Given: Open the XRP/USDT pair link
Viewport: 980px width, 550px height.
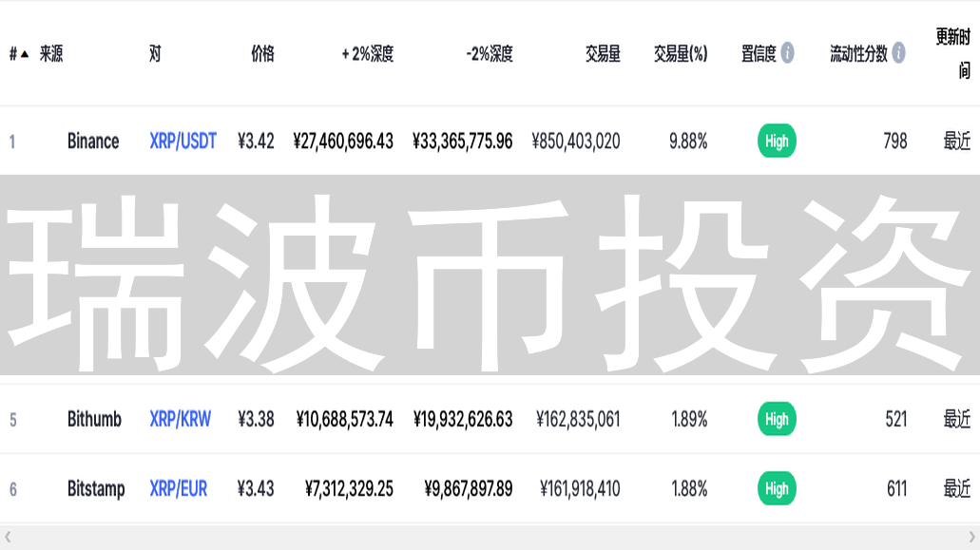Looking at the screenshot, I should 183,142.
